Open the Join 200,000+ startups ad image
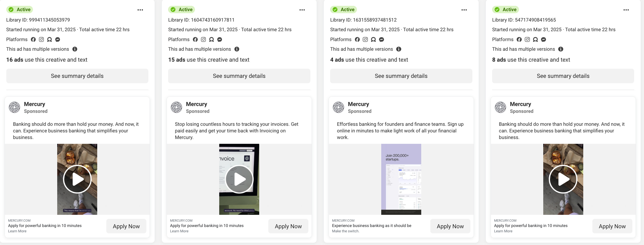 (401, 179)
